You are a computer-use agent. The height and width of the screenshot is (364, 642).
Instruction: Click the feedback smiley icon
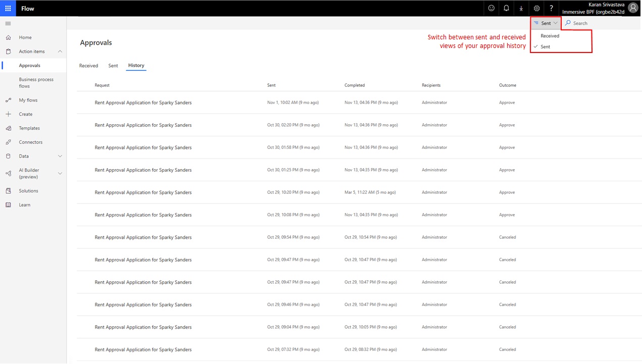click(x=491, y=8)
